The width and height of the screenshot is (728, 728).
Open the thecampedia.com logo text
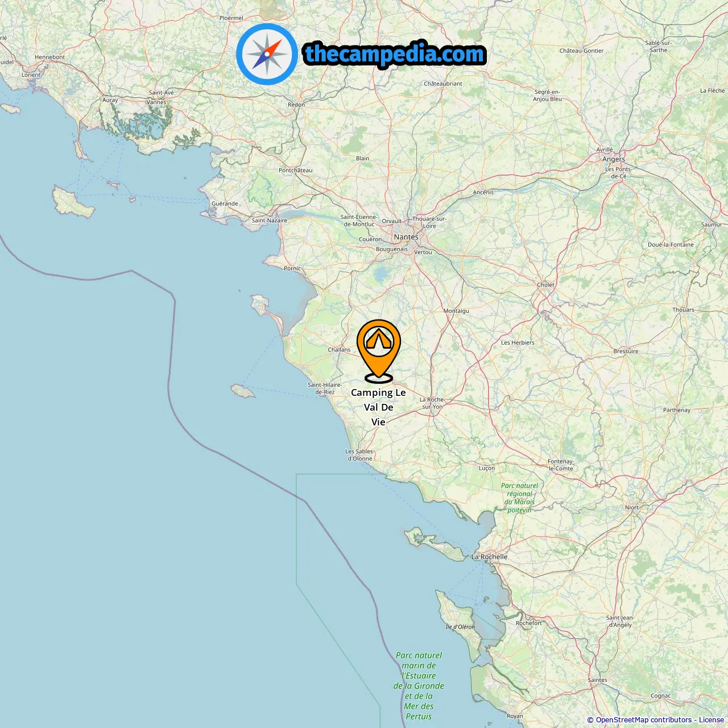point(395,55)
